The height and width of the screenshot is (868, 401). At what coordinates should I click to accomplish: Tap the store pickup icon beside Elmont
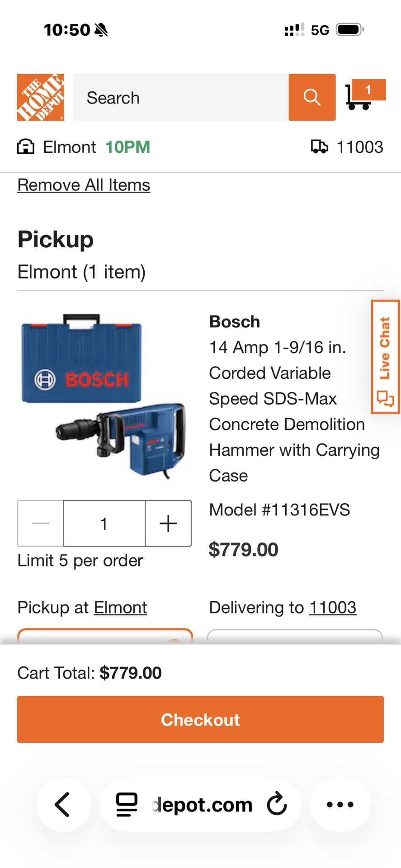click(26, 147)
